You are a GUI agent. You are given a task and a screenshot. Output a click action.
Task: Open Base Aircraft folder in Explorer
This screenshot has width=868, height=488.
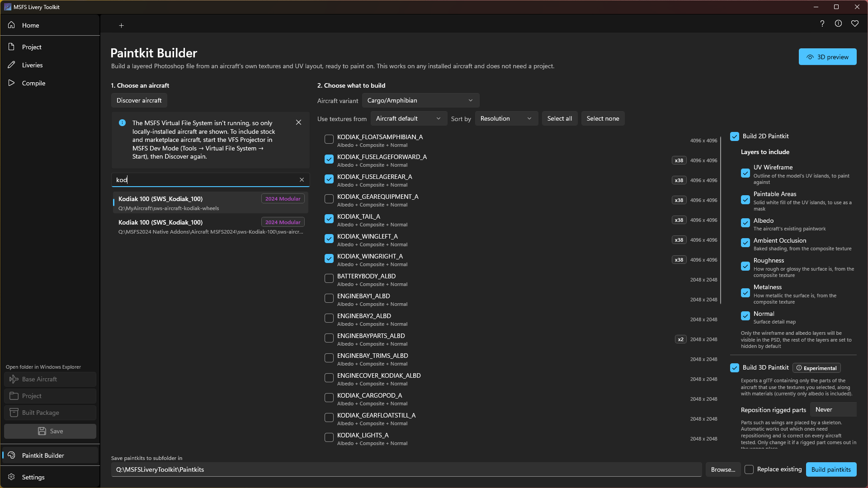coord(50,379)
